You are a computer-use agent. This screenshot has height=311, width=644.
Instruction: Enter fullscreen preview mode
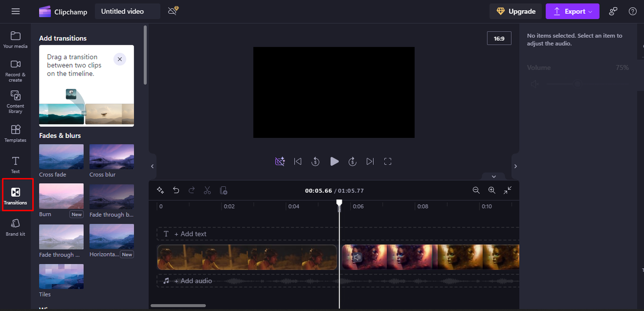pyautogui.click(x=387, y=162)
